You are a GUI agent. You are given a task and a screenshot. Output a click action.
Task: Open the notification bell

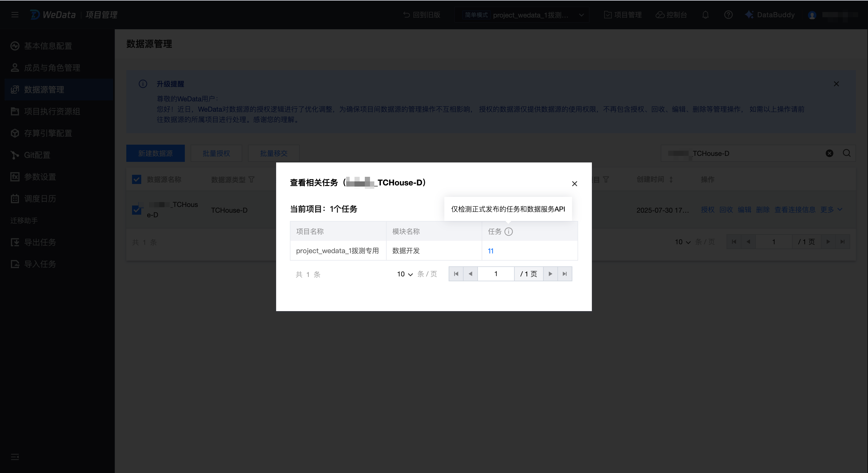click(705, 15)
